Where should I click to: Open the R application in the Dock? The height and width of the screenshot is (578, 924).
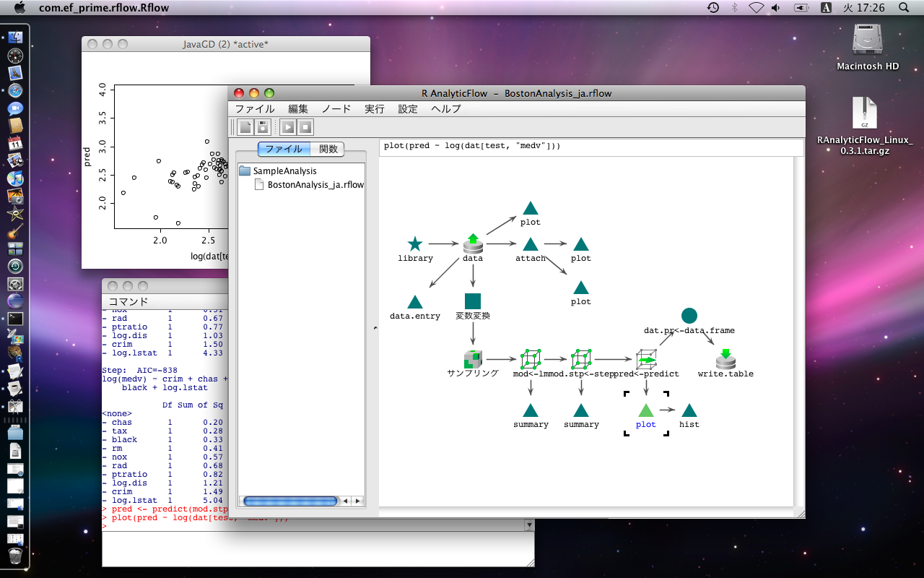pos(15,354)
